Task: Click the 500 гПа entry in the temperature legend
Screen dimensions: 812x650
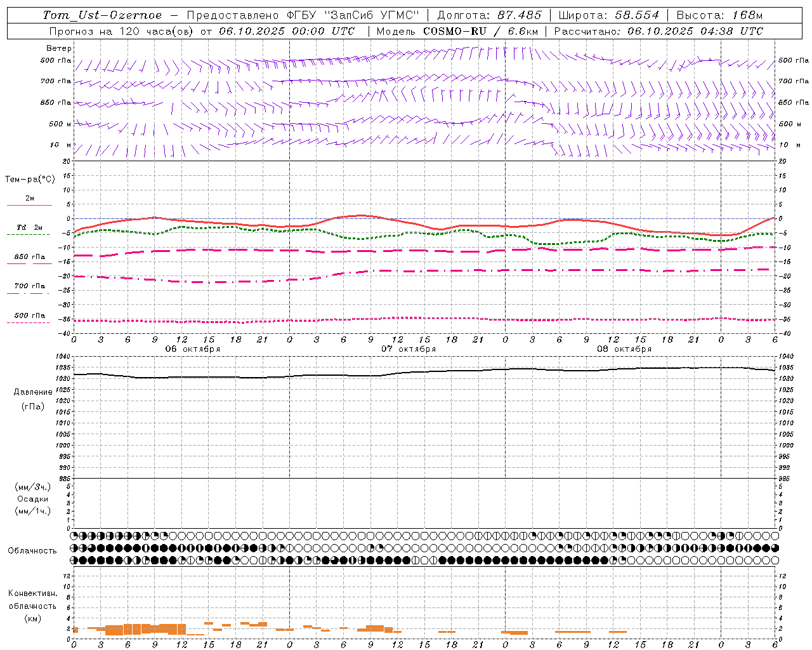Action: (30, 315)
